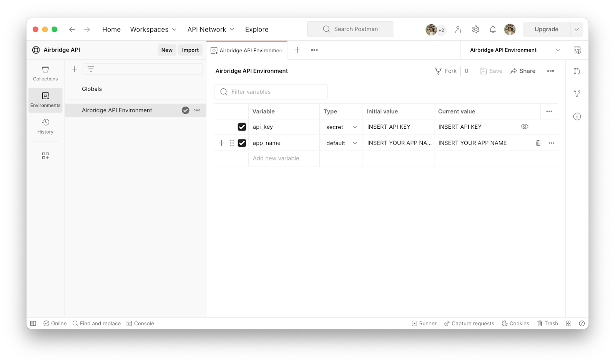
Task: Open the environment quick look icon
Action: (577, 50)
